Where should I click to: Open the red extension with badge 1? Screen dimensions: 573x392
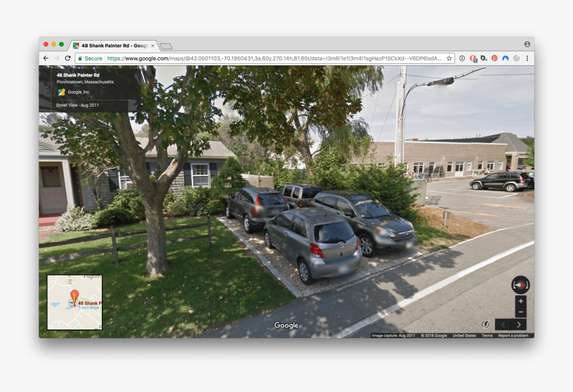473,59
